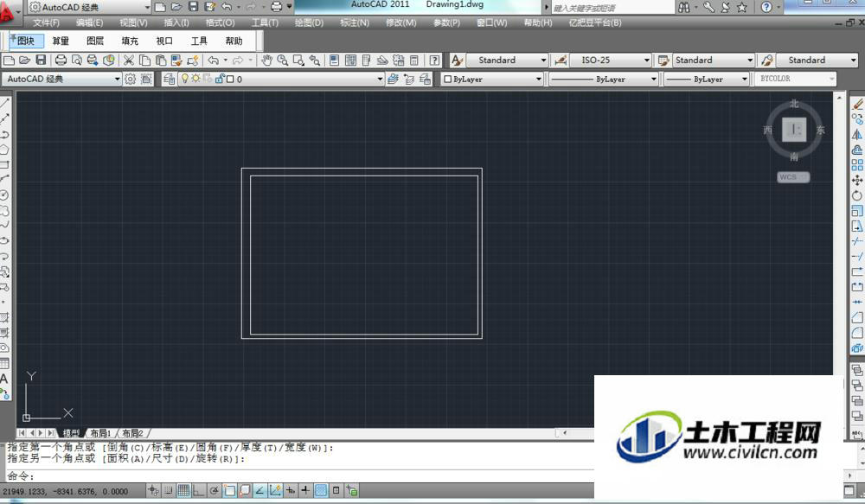The width and height of the screenshot is (865, 504).
Task: Click the layer 0 color swatch
Action: click(x=231, y=79)
